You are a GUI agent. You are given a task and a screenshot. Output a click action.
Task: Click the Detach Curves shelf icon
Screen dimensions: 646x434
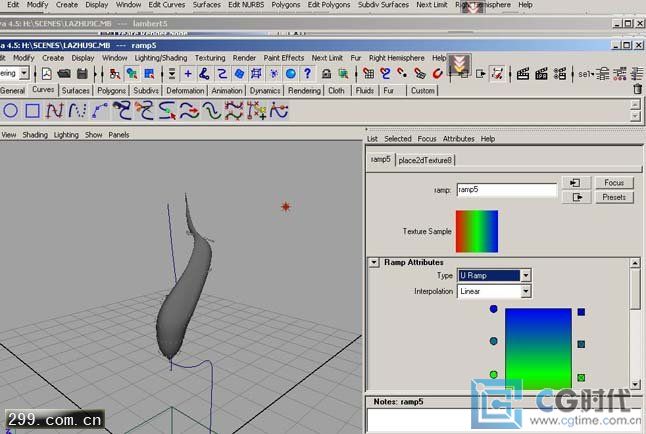click(145, 111)
